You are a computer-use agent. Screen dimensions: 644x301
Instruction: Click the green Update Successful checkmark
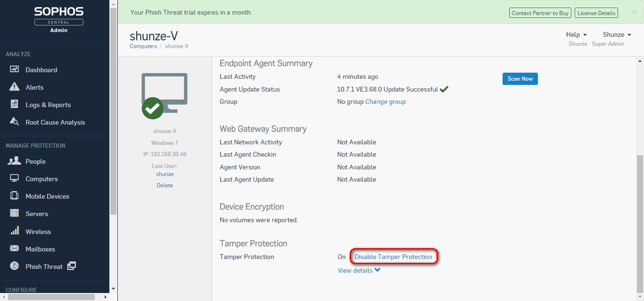444,89
